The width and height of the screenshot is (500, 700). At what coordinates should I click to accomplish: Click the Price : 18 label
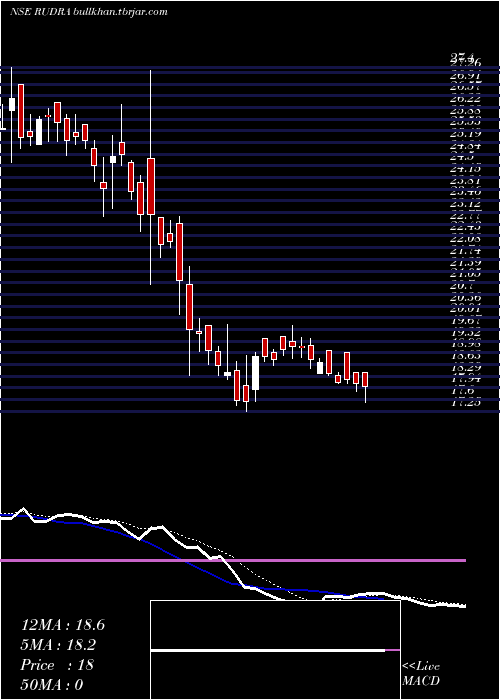[57, 665]
